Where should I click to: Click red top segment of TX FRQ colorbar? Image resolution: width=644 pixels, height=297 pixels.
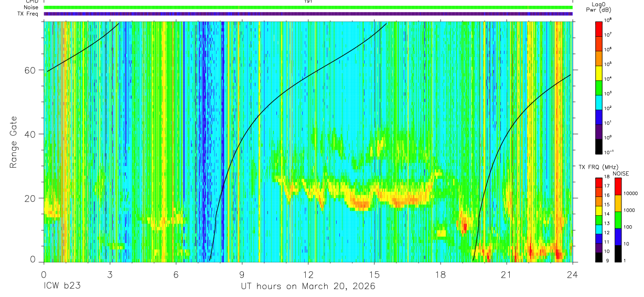[x=599, y=183]
